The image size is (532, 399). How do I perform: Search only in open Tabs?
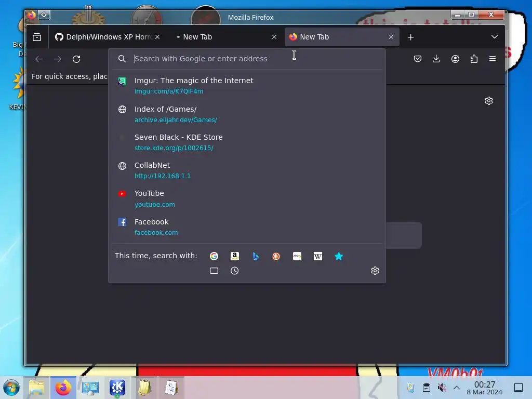pos(214,271)
